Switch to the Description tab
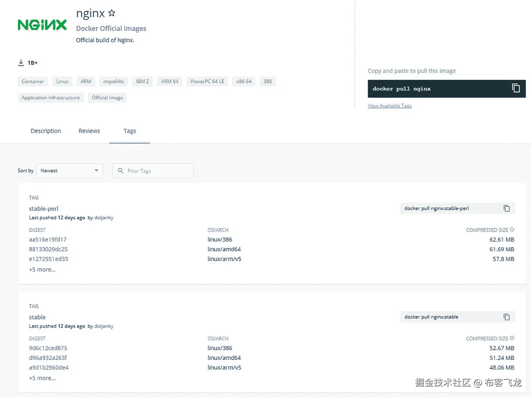Image resolution: width=532 pixels, height=398 pixels. tap(46, 131)
